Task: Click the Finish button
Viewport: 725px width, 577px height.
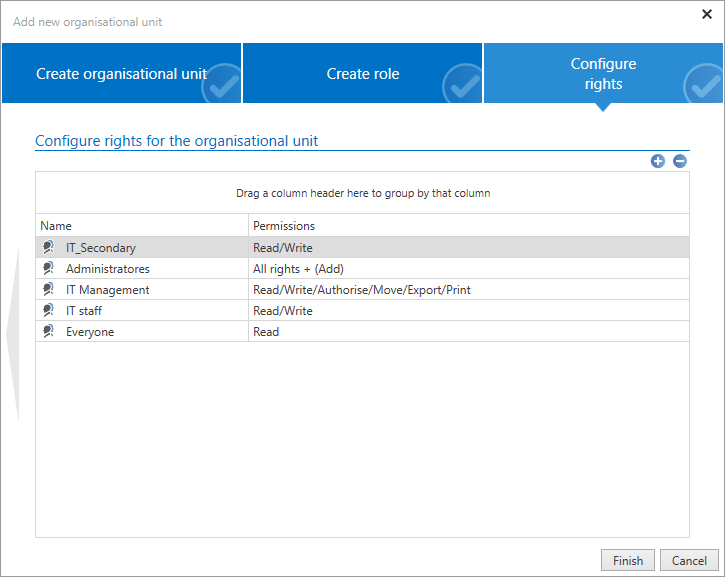Action: [628, 560]
